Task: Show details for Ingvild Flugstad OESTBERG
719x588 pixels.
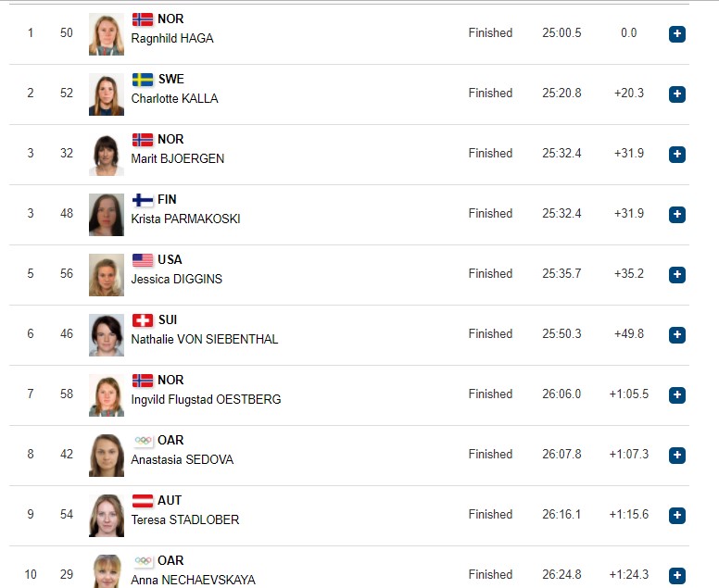Action: (676, 394)
